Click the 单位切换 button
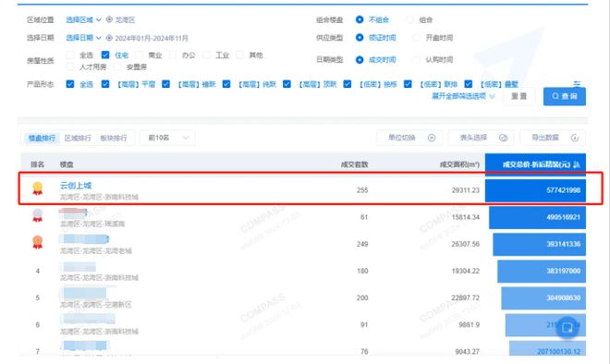This screenshot has height=364, width=610. pyautogui.click(x=409, y=138)
